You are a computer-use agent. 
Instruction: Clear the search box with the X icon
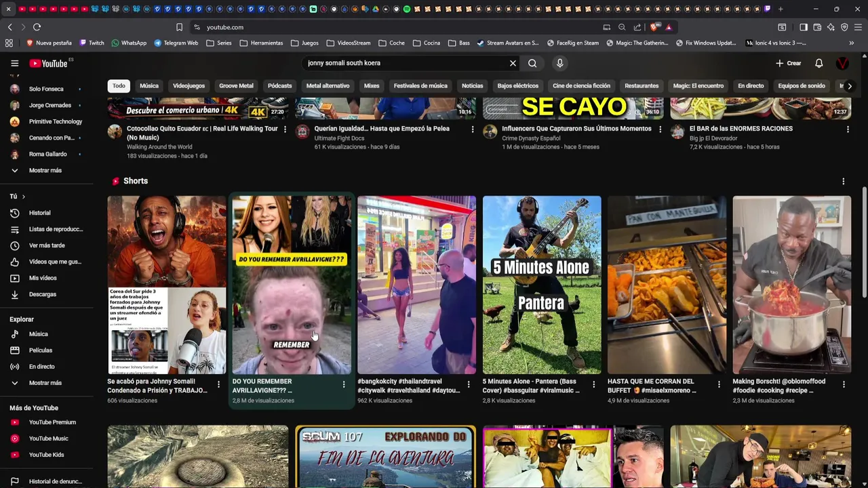tap(513, 63)
